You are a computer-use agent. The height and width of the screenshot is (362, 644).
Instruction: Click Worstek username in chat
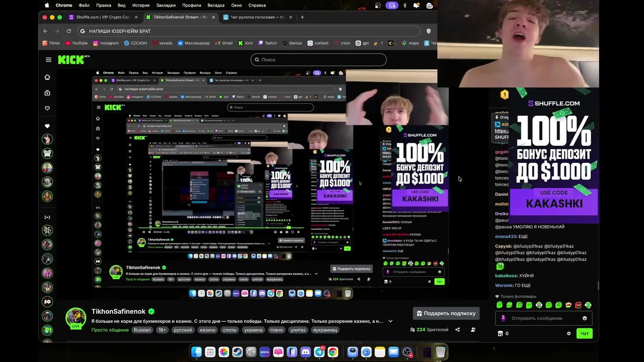[504, 286]
